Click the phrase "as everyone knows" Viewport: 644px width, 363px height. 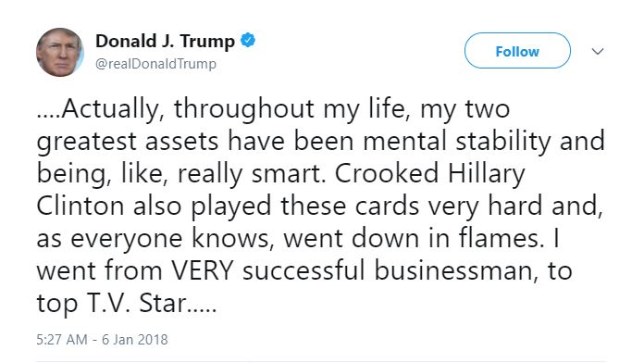tap(155, 239)
